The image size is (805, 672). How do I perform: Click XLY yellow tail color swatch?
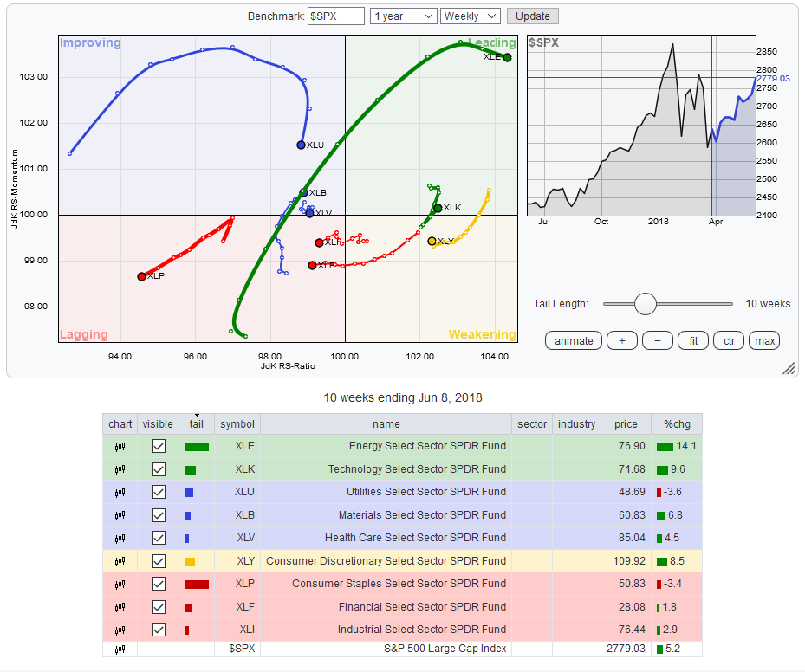190,562
